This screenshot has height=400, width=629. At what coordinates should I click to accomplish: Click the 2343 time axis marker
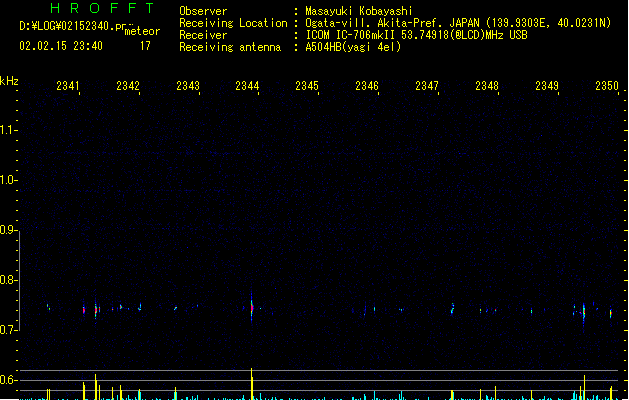(x=188, y=86)
